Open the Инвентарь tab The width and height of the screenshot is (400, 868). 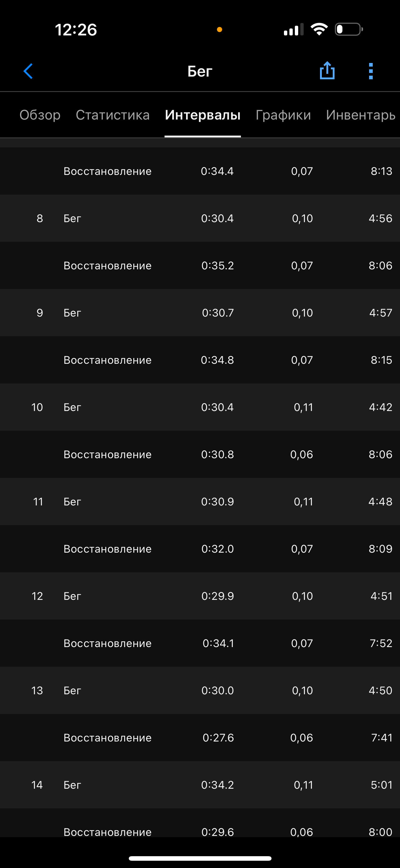(361, 115)
